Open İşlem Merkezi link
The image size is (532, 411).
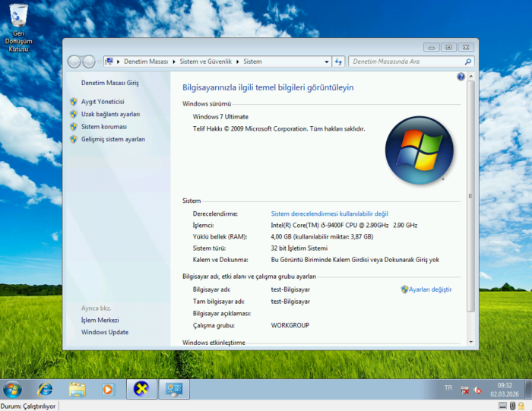[x=100, y=320]
